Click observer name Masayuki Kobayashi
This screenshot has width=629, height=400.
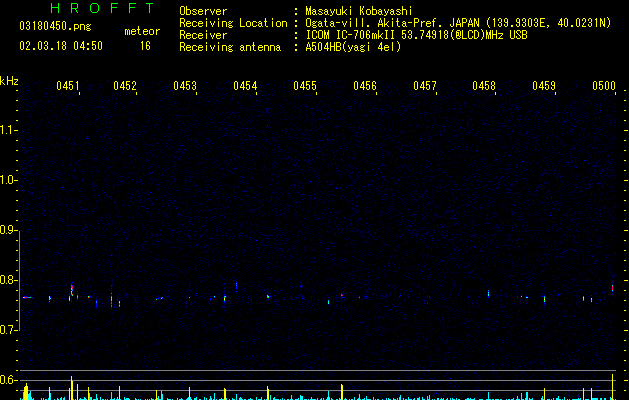(359, 11)
